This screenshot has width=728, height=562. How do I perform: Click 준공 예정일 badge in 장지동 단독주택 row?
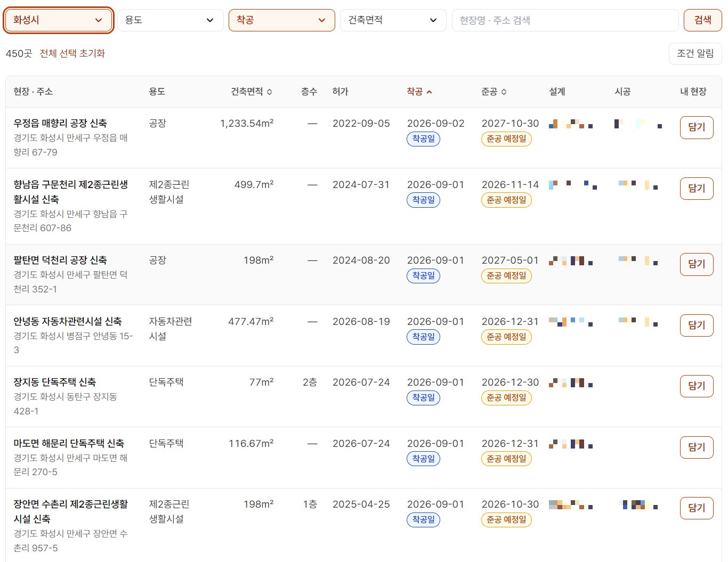pyautogui.click(x=506, y=398)
